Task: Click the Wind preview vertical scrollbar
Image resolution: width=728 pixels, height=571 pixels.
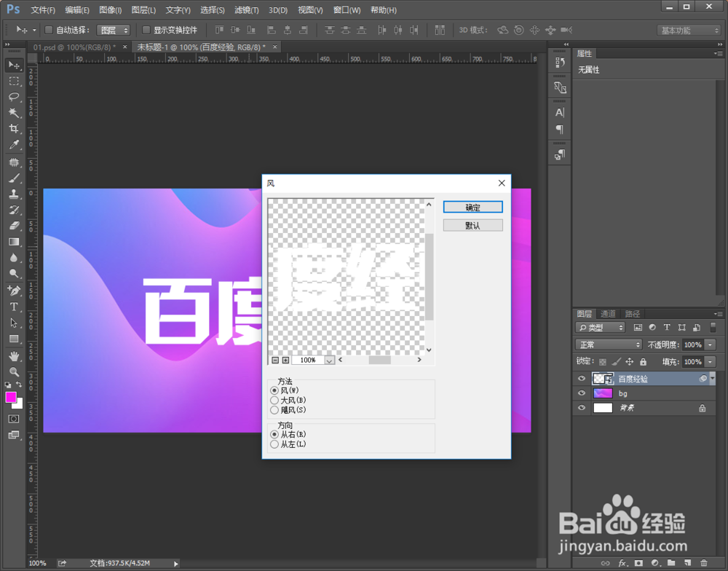Action: 429,277
